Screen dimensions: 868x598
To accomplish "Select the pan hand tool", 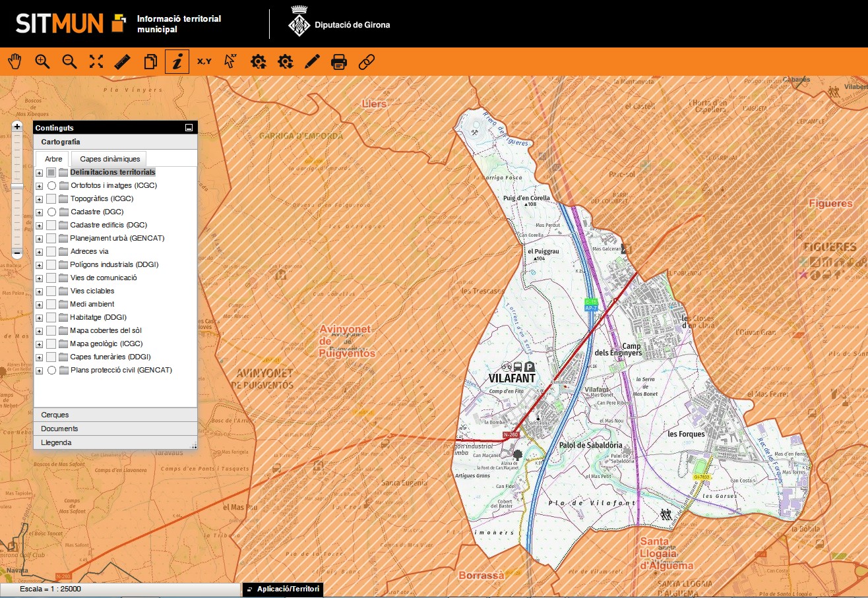I will coord(15,62).
